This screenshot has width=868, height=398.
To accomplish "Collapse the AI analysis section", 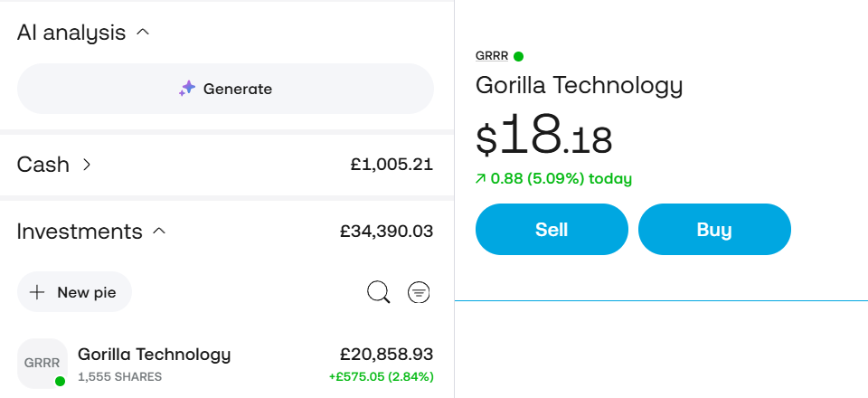I will 142,33.
